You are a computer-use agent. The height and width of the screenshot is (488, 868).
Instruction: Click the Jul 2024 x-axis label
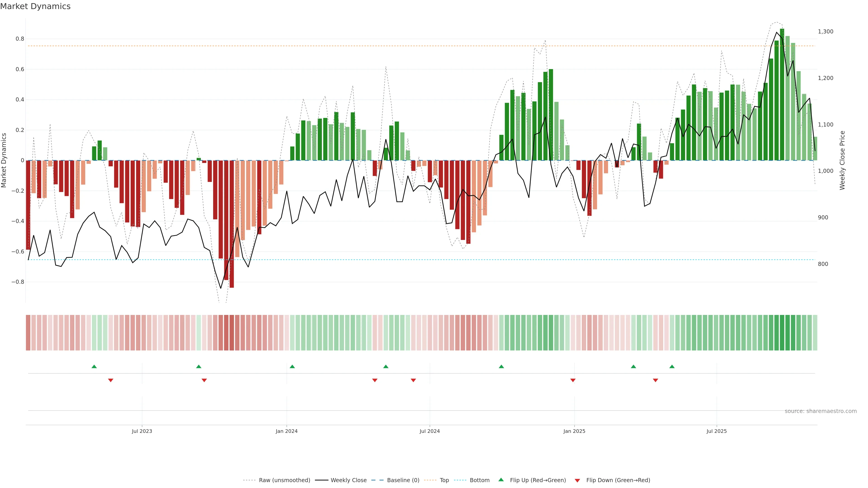pos(430,431)
